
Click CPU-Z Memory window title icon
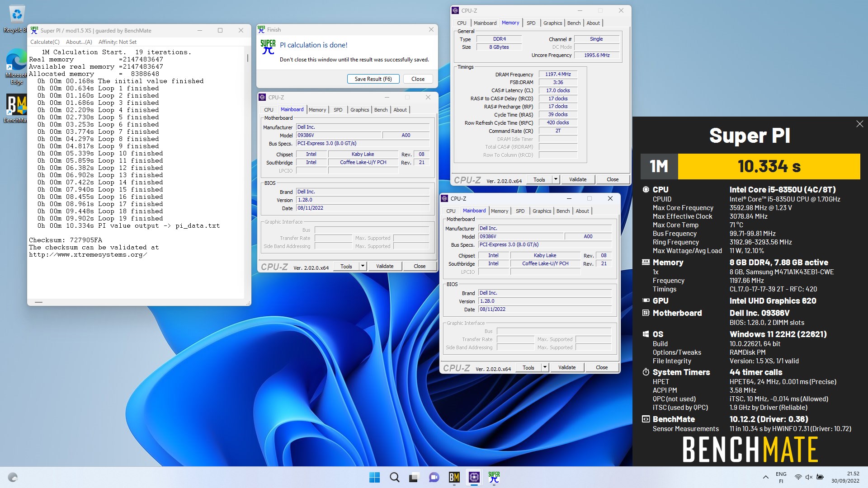[455, 10]
